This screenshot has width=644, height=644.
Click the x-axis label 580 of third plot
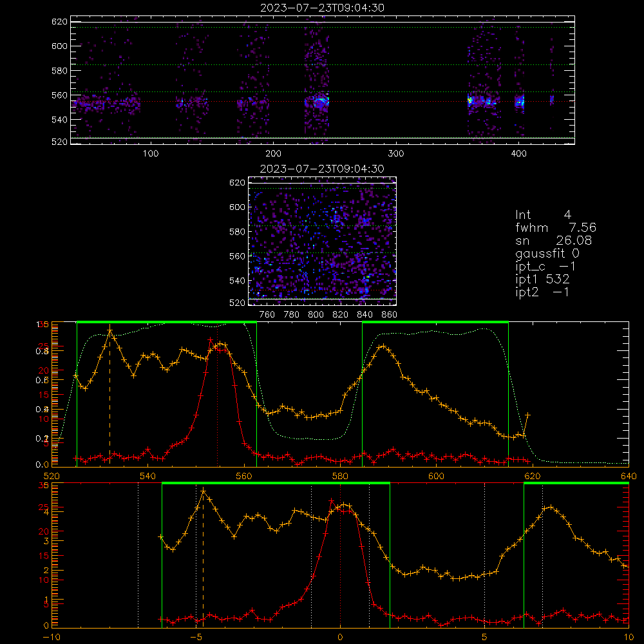(x=340, y=476)
